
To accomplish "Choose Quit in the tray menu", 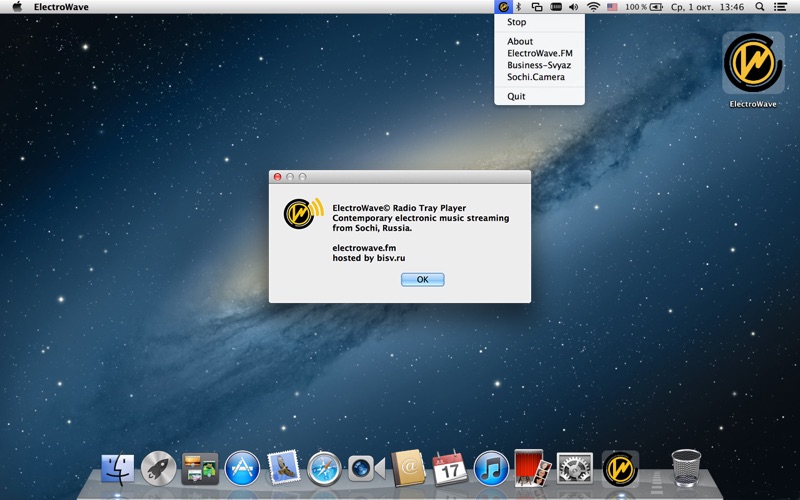I will point(539,96).
